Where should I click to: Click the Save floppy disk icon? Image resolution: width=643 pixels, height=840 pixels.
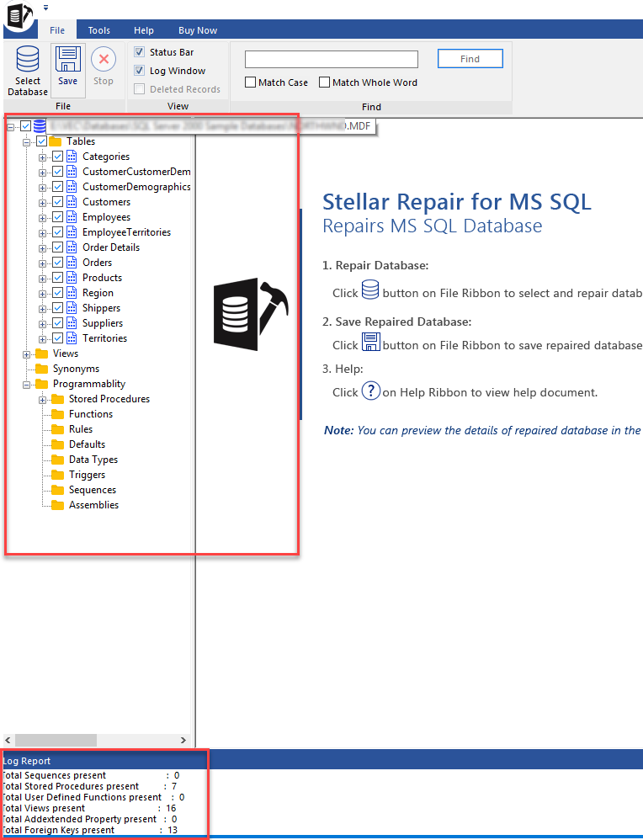[68, 59]
